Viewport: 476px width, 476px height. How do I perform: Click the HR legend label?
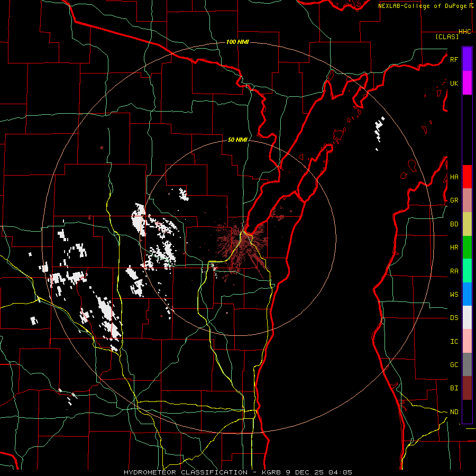pos(454,248)
